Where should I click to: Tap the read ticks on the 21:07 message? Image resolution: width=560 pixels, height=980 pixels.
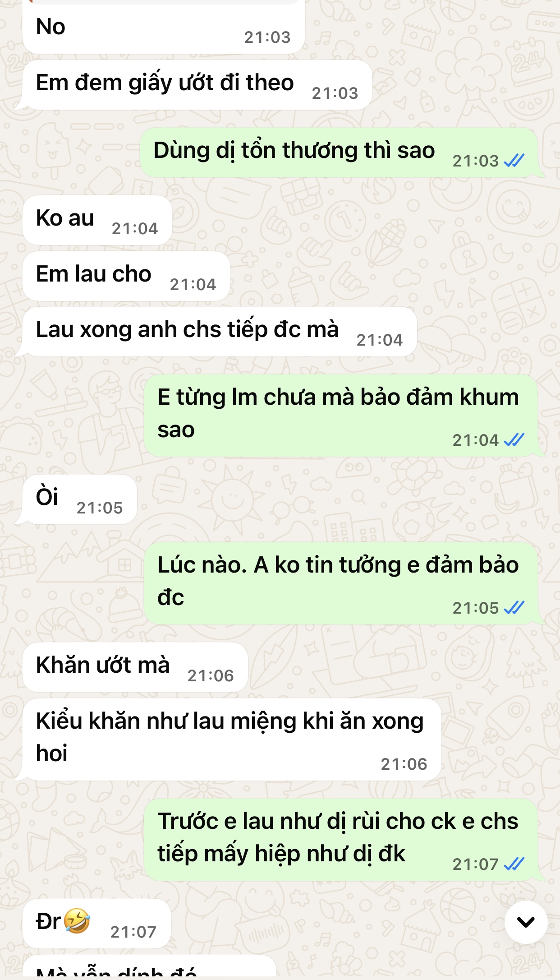coord(514,864)
